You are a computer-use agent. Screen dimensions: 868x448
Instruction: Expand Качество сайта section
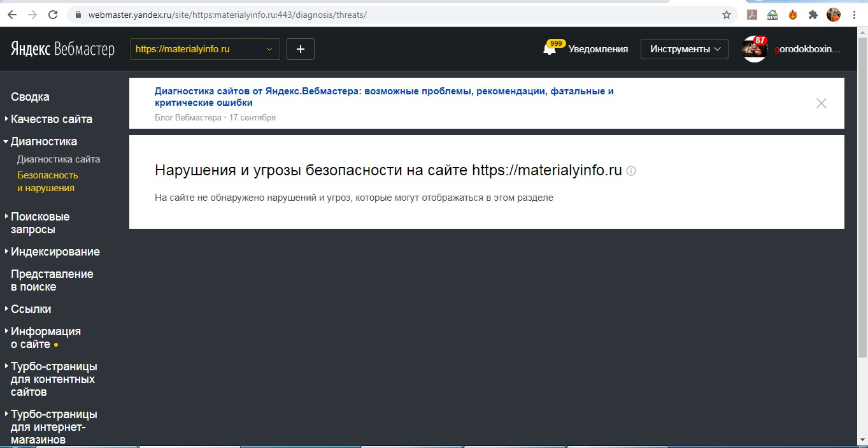52,119
